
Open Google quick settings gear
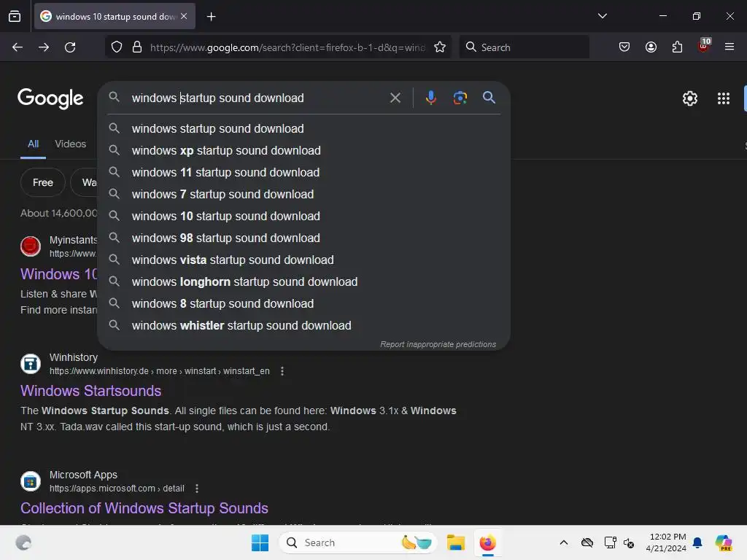(690, 98)
